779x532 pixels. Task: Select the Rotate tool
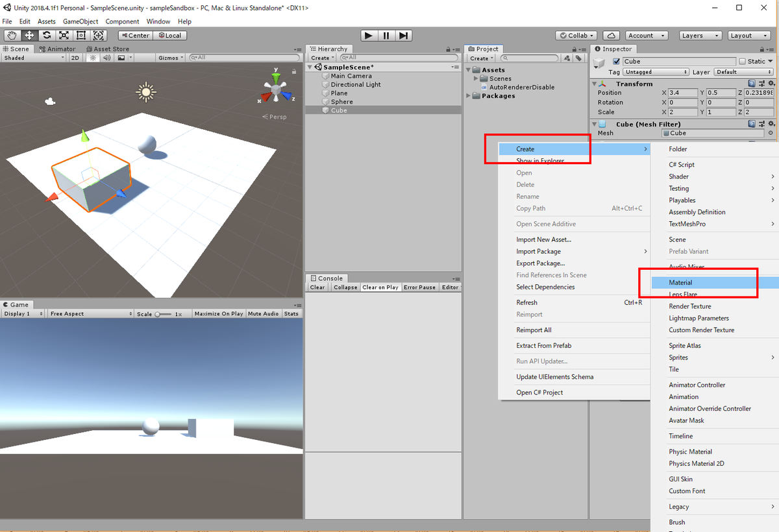[47, 36]
